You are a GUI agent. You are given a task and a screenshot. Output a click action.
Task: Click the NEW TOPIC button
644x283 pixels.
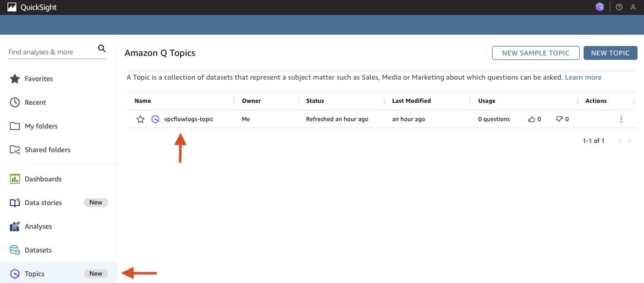coord(610,53)
